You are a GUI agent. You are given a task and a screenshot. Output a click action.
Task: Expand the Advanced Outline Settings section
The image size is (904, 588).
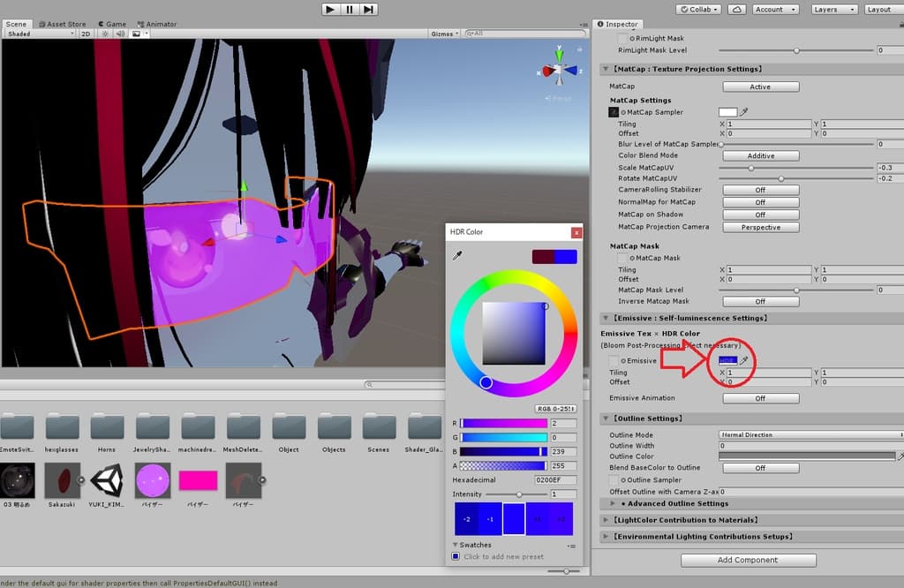[x=614, y=504]
